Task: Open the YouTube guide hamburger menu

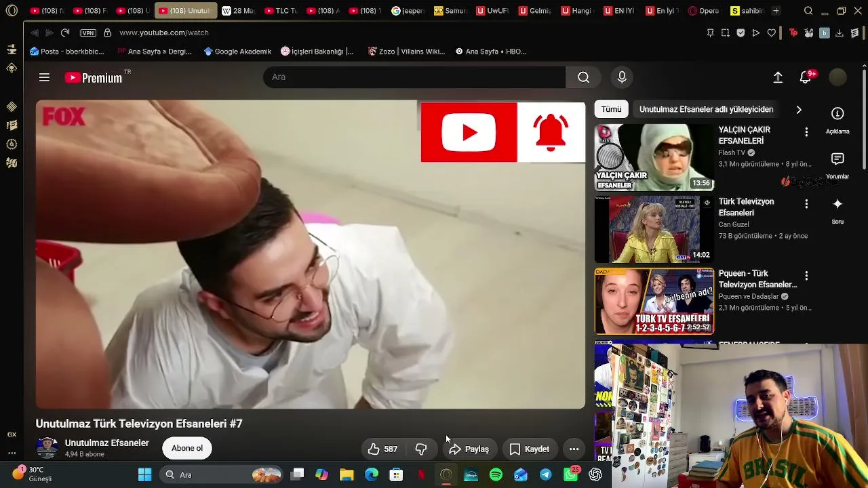Action: pos(44,77)
